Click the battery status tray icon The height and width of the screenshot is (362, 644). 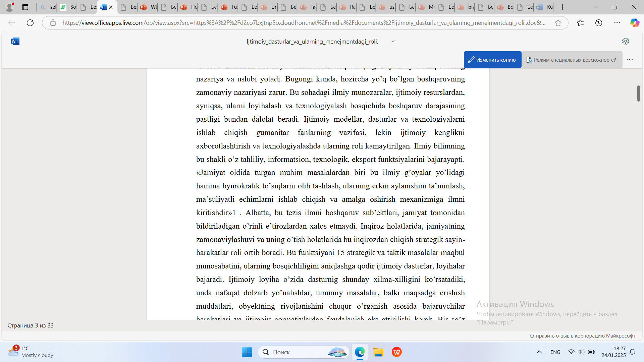pyautogui.click(x=591, y=352)
